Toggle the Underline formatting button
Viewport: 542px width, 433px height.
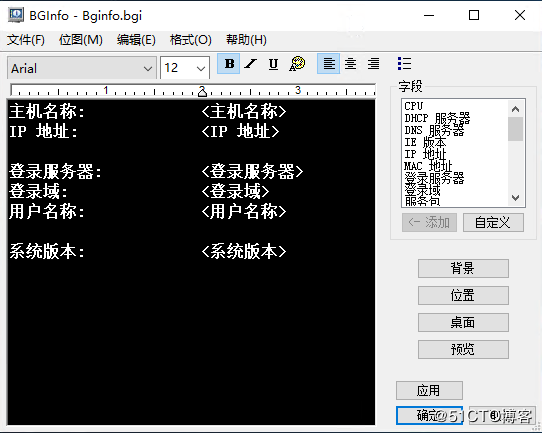(273, 64)
